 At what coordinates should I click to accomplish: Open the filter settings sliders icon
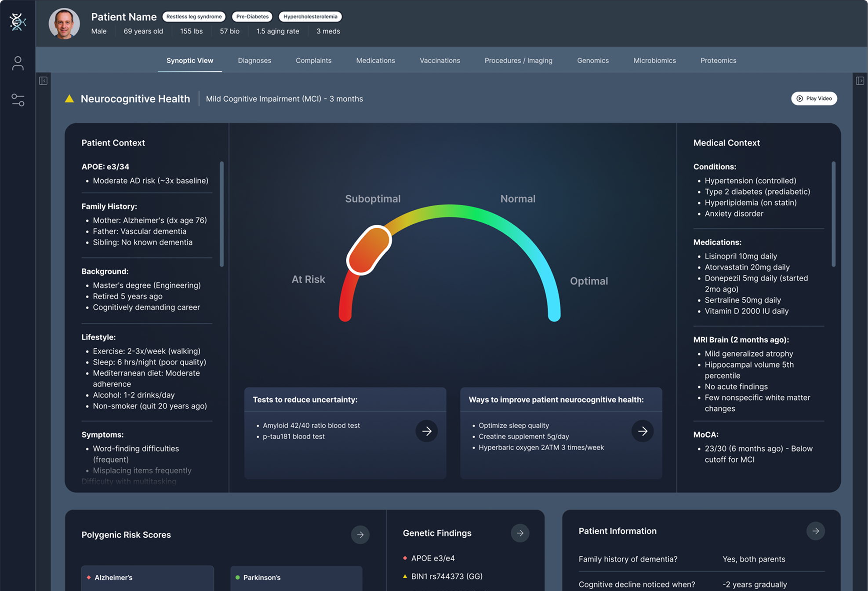coord(18,100)
